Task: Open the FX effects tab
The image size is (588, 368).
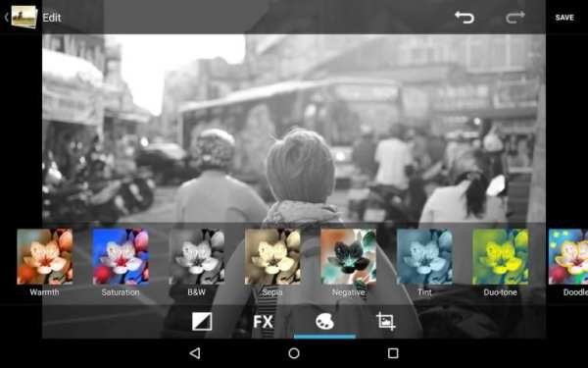Action: point(263,322)
